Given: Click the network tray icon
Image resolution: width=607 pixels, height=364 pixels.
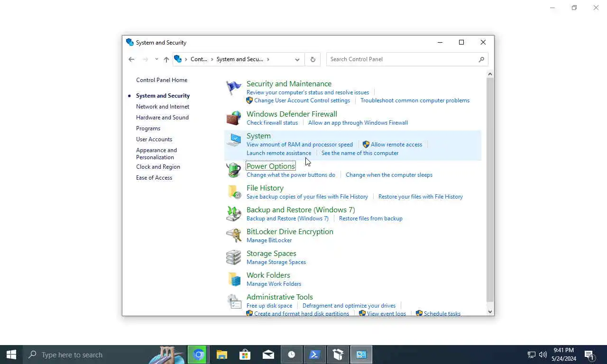Looking at the screenshot, I should (x=532, y=355).
